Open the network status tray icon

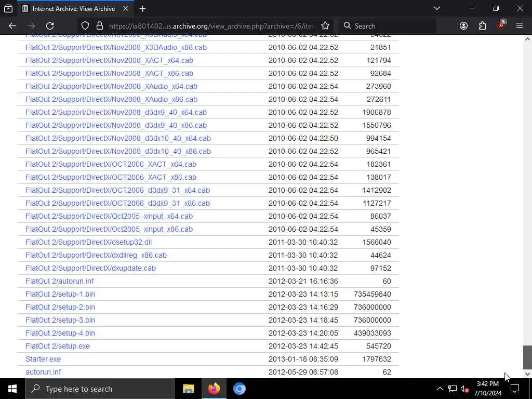pyautogui.click(x=453, y=389)
